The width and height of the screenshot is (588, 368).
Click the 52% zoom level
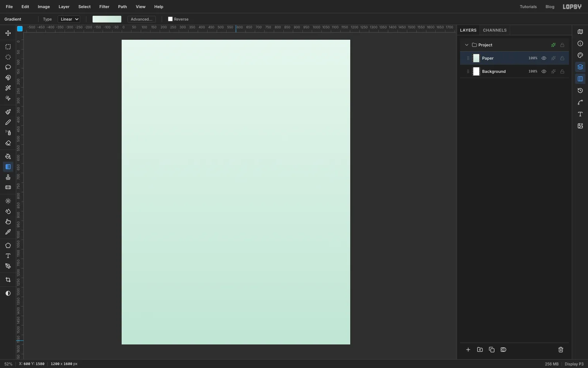click(8, 364)
